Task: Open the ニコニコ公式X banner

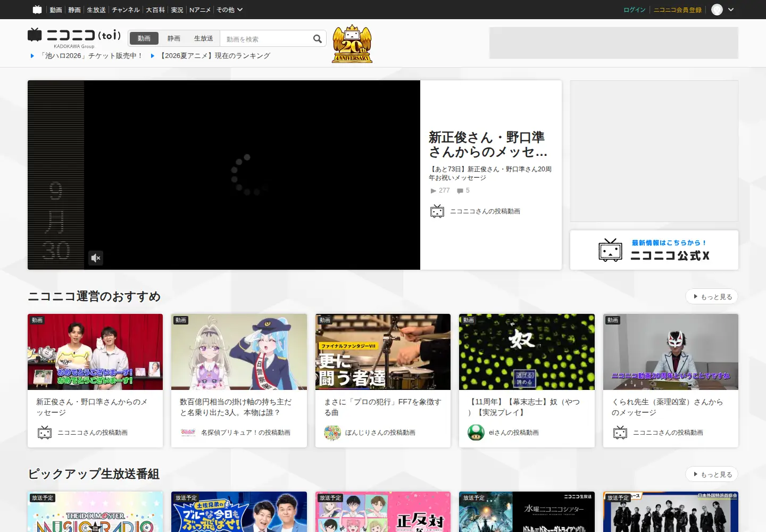Action: point(654,250)
